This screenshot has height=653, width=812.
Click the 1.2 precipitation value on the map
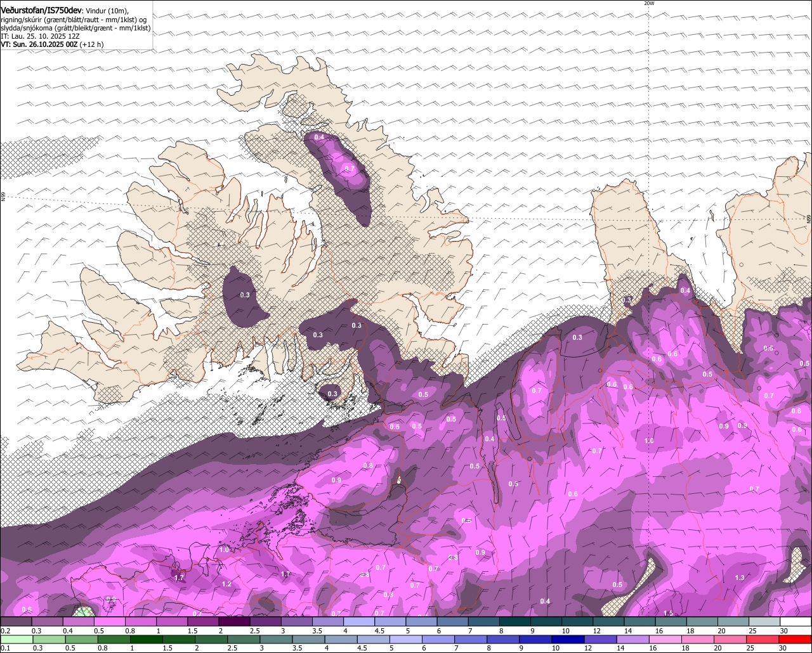(227, 584)
